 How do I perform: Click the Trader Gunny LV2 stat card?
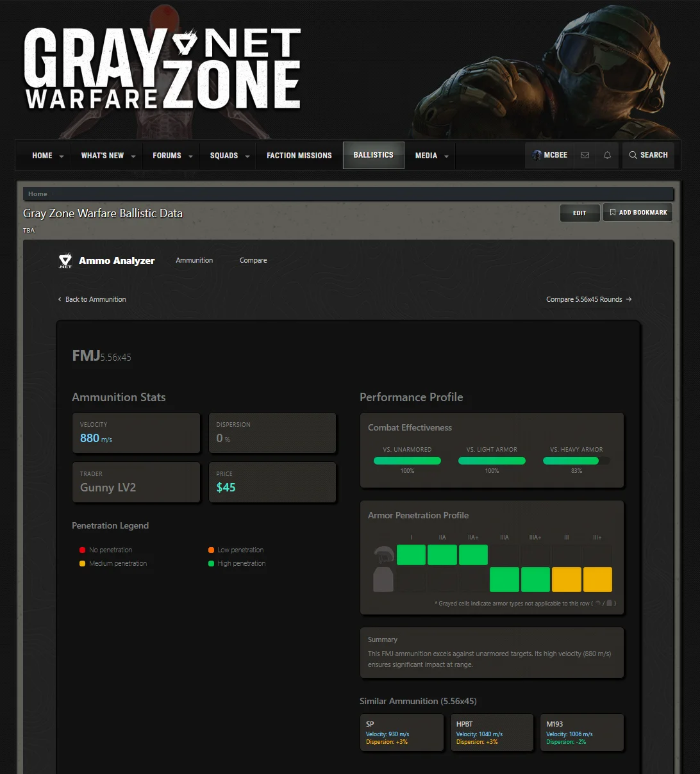pyautogui.click(x=137, y=482)
